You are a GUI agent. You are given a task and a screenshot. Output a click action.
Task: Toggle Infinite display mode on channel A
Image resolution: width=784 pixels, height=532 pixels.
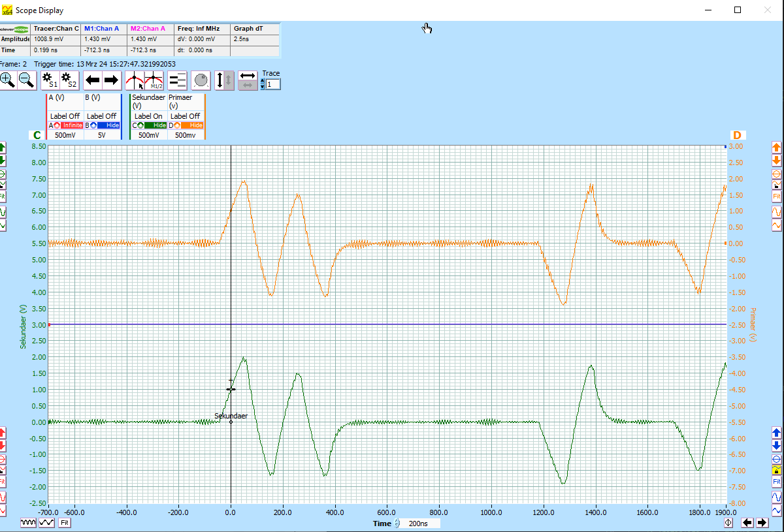click(72, 125)
